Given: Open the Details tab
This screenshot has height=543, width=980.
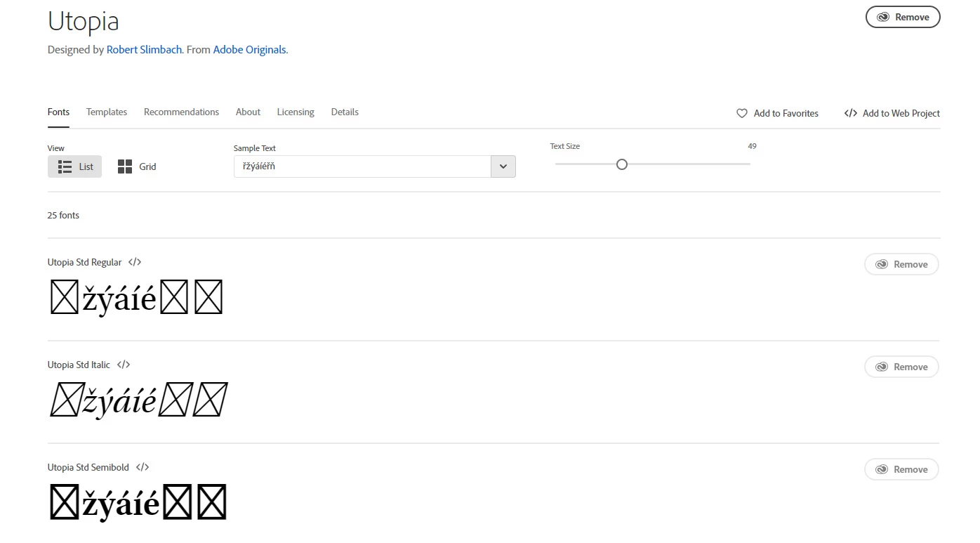Looking at the screenshot, I should (345, 112).
